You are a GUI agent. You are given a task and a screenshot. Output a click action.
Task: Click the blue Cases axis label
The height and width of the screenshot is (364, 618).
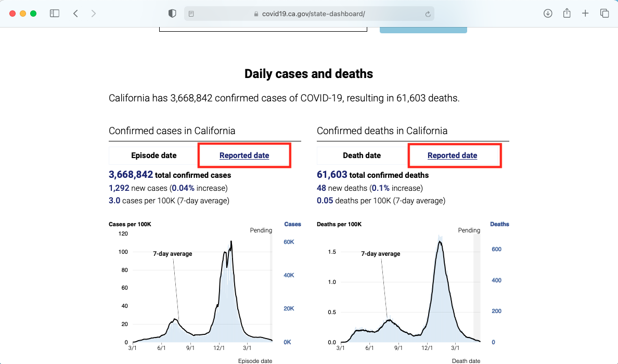tap(292, 224)
